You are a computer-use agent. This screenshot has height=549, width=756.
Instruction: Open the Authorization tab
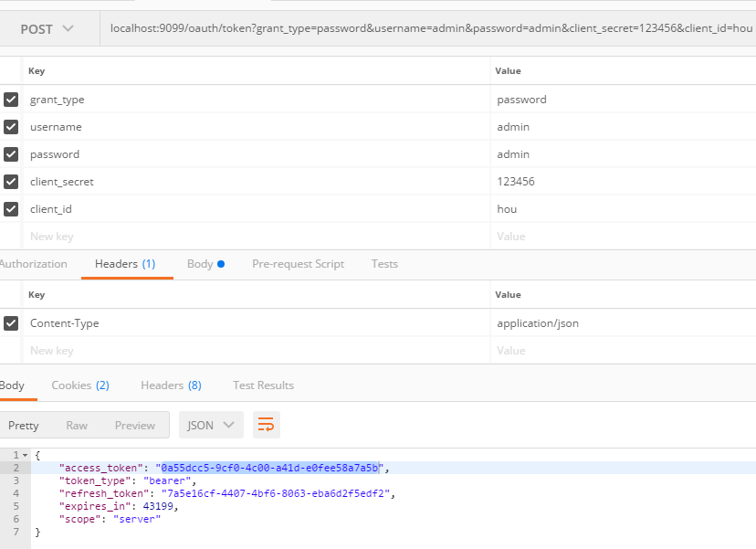point(34,263)
